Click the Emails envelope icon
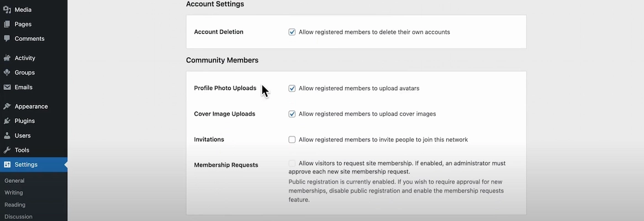 [x=7, y=87]
